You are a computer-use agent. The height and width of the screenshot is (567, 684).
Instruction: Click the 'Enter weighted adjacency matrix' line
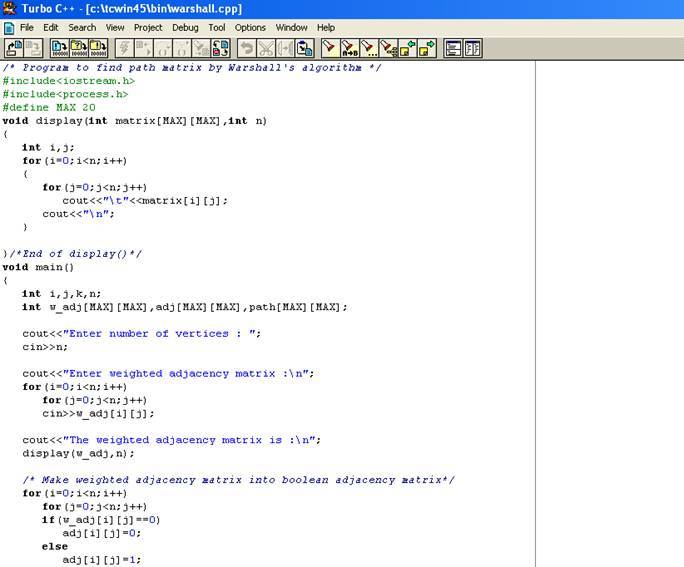tap(168, 374)
